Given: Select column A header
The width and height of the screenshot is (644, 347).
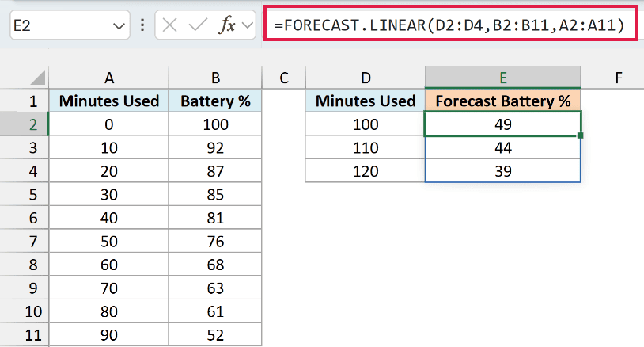Looking at the screenshot, I should pos(109,78).
